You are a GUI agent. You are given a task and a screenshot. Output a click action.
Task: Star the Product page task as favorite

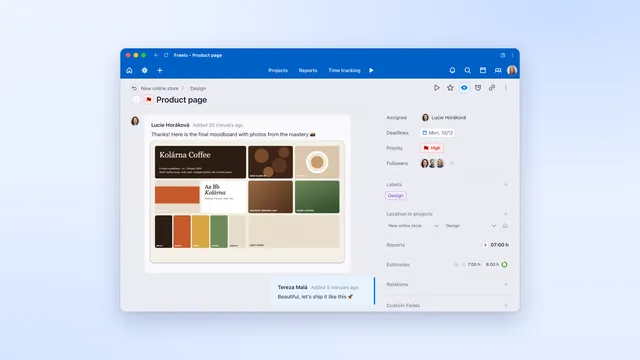[x=450, y=88]
